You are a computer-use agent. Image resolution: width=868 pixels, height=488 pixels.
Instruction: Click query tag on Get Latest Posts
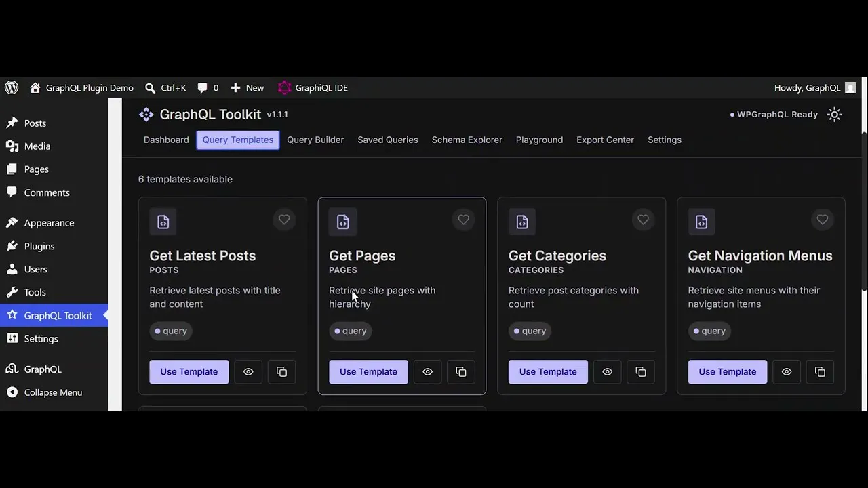(x=172, y=331)
